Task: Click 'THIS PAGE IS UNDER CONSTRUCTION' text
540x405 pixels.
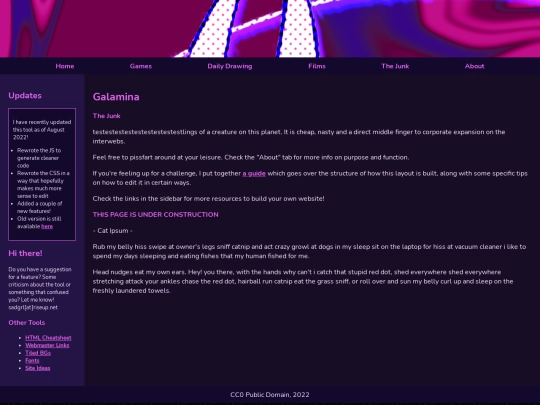Action: click(x=155, y=215)
